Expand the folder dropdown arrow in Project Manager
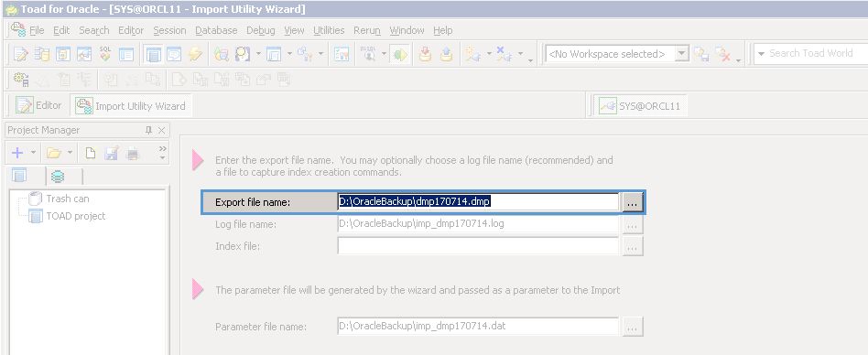 [70, 153]
